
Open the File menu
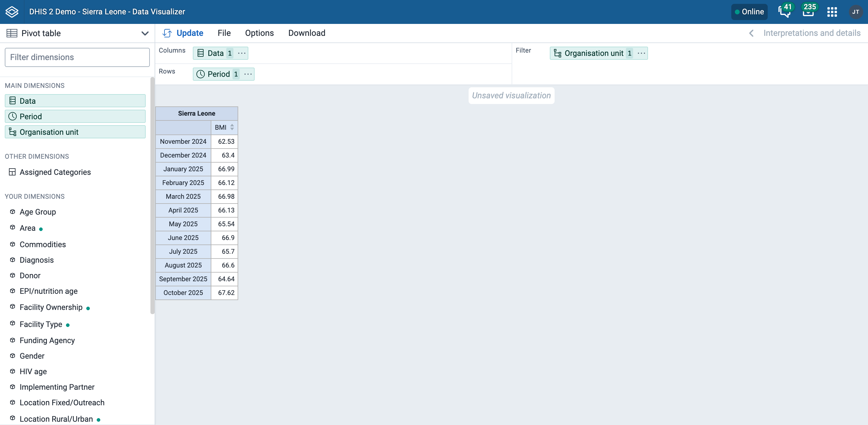(224, 33)
